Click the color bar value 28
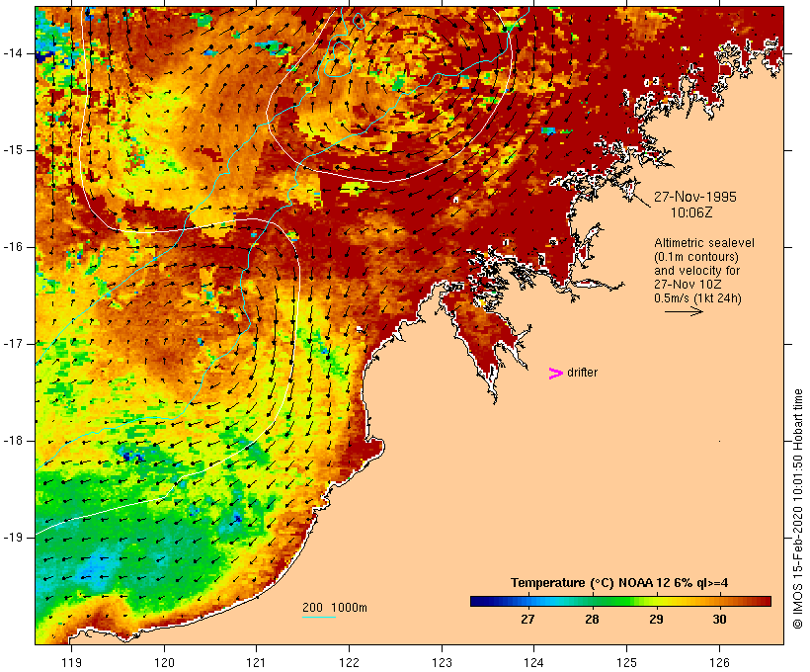 tap(592, 620)
